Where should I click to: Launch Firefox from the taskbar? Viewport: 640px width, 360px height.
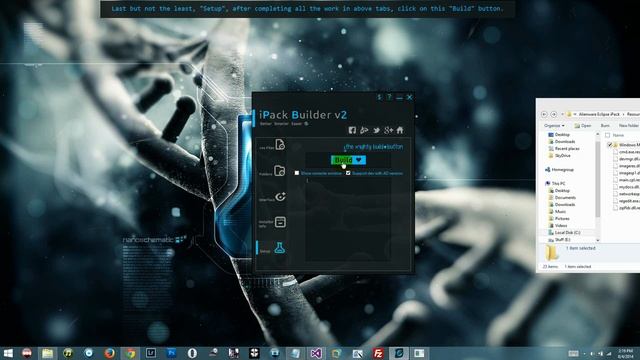coord(109,353)
